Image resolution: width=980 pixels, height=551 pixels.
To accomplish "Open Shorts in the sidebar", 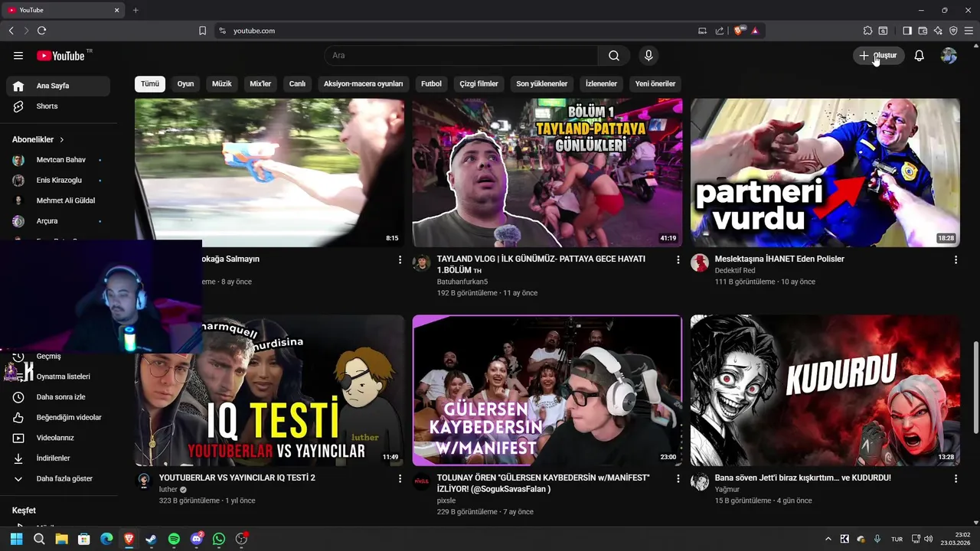I will tap(58, 106).
